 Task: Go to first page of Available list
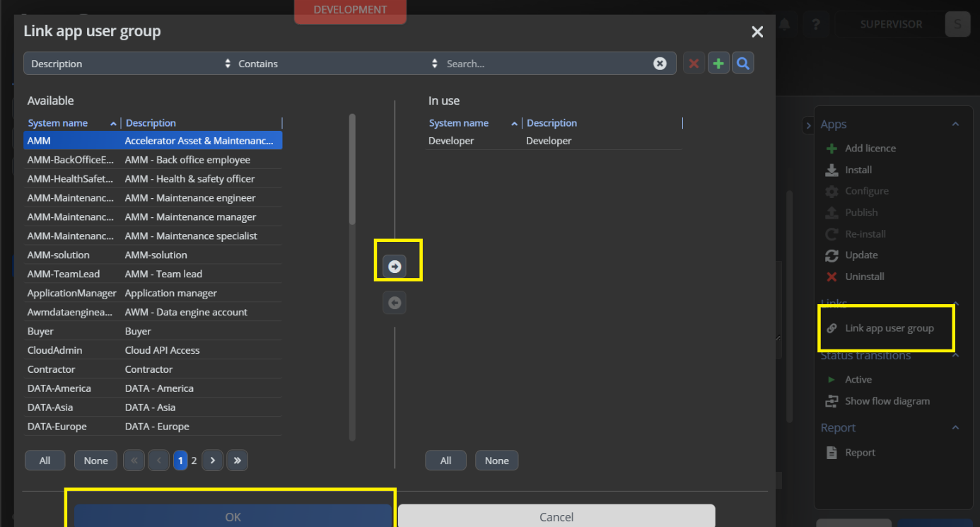[134, 461]
